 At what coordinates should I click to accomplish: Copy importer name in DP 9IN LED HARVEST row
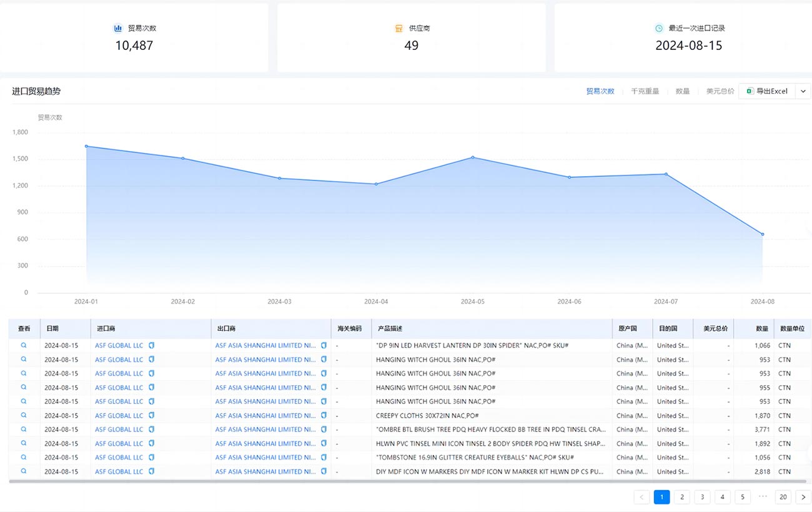pos(151,345)
